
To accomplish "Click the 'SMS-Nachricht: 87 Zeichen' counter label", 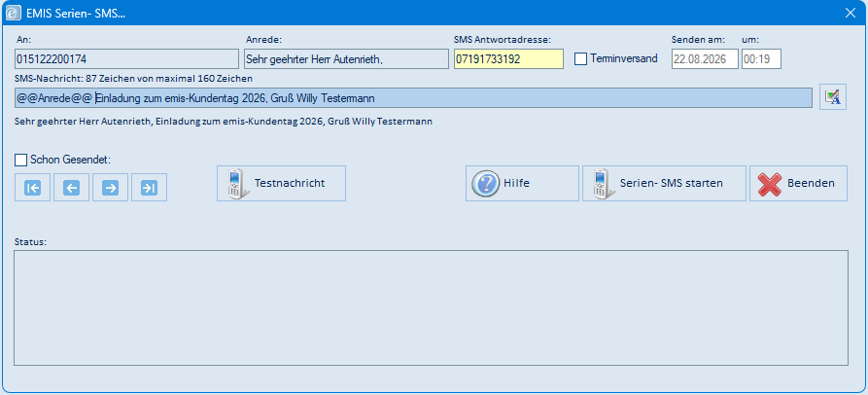I will point(134,78).
